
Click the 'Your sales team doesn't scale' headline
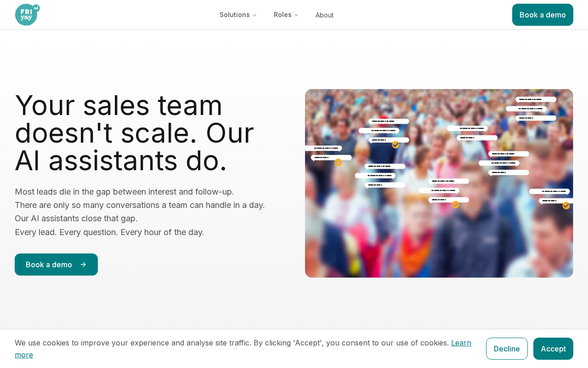[x=135, y=133]
